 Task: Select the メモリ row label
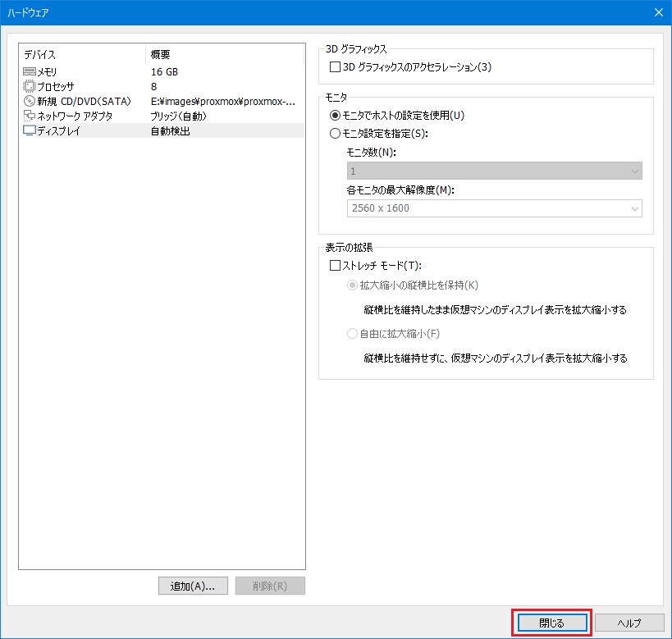click(47, 72)
